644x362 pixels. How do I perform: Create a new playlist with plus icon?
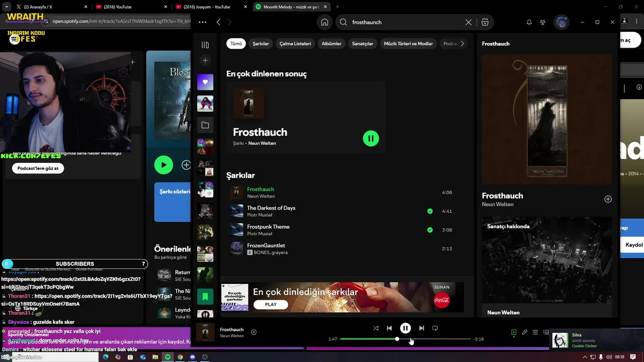(205, 60)
